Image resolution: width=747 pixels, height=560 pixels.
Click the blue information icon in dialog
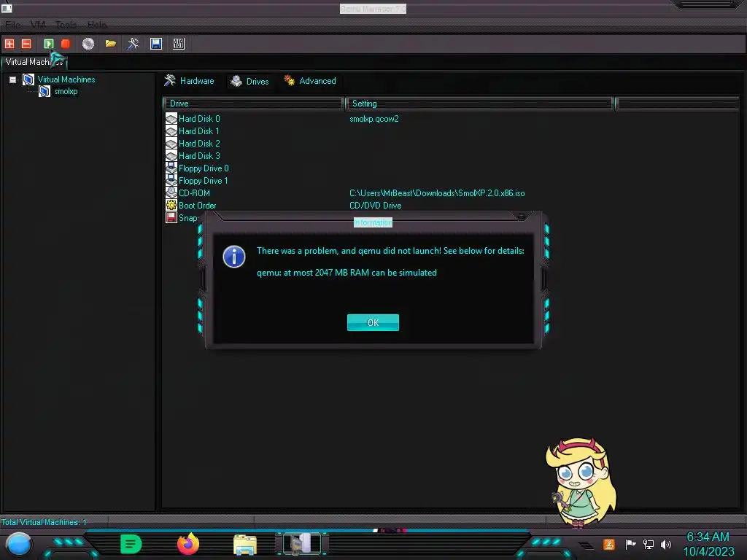click(x=234, y=257)
